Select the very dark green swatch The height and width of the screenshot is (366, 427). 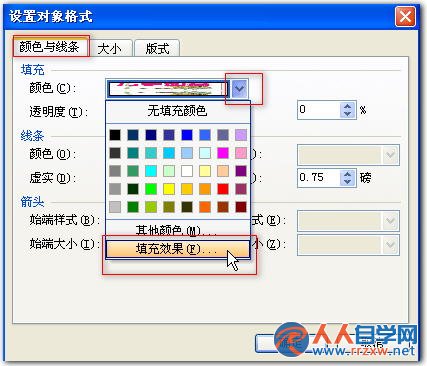[133, 189]
